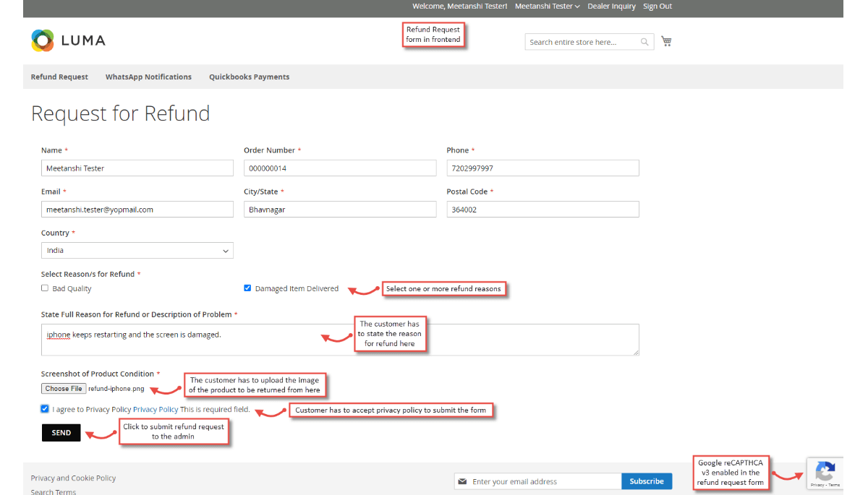Click the Subscribe button

(x=646, y=481)
